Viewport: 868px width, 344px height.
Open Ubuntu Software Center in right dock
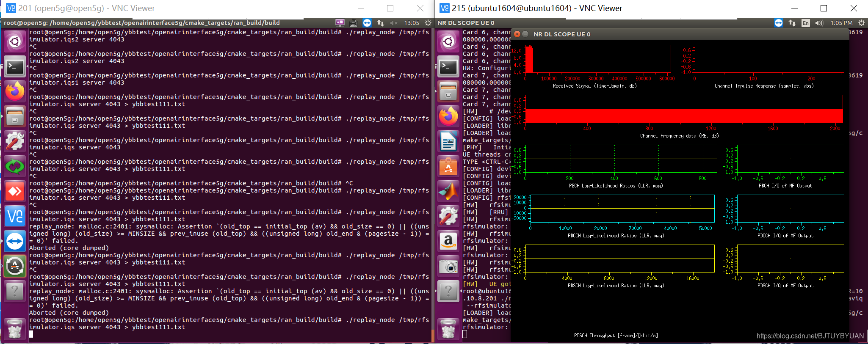click(x=448, y=166)
